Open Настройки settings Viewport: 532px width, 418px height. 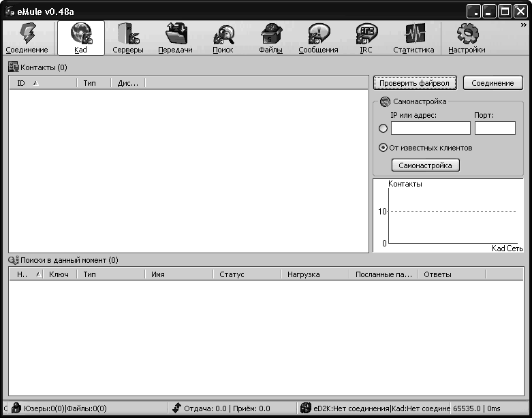click(467, 38)
